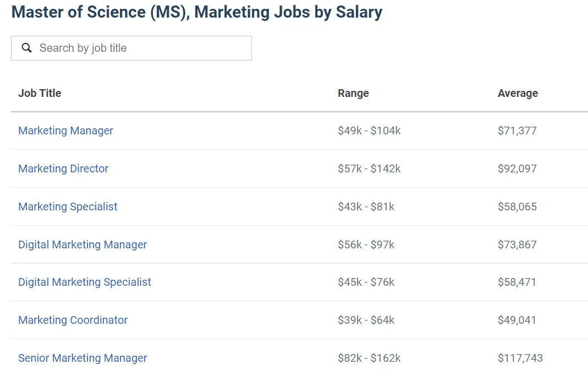Open the Digital Marketing Manager link
Screen dimensions: 588x375
(x=83, y=244)
